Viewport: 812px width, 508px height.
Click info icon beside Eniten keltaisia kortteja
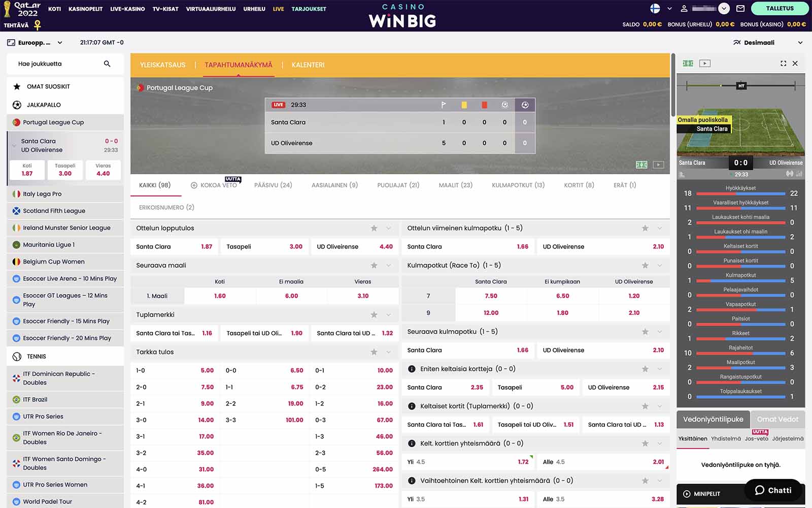pos(412,369)
